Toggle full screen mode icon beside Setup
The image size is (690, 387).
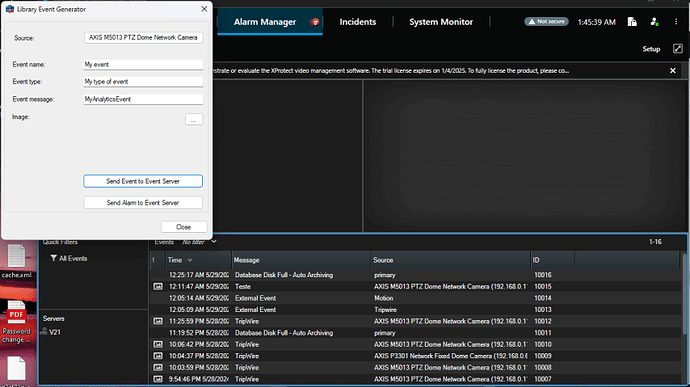pyautogui.click(x=678, y=49)
